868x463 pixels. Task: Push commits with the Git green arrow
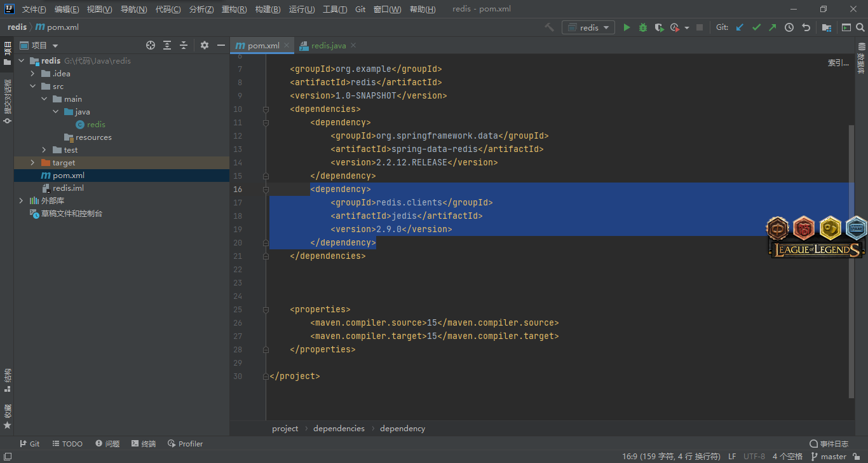(x=773, y=27)
